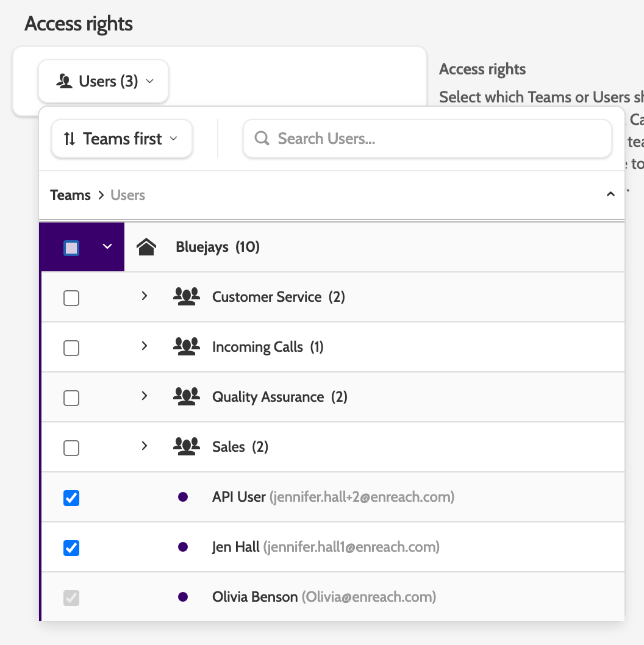
Task: Click the Bluejays home icon
Action: click(146, 247)
